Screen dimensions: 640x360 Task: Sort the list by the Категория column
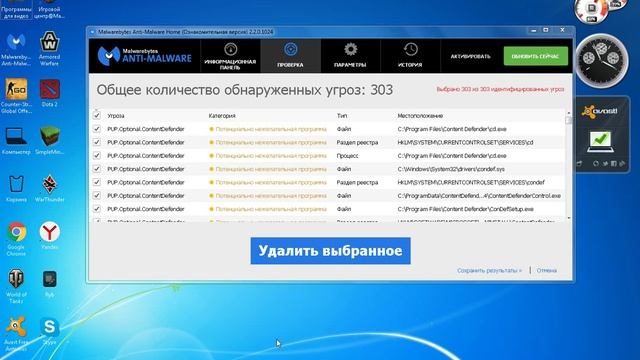coord(222,116)
